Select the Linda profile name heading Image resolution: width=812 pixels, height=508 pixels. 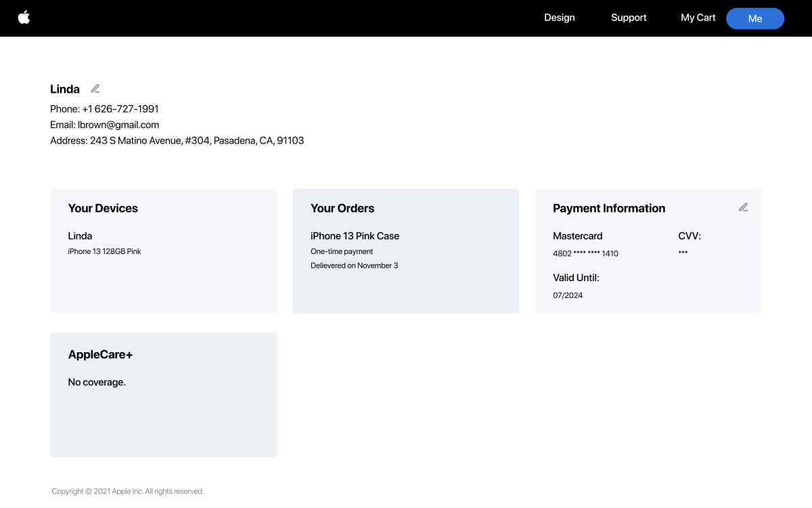65,89
